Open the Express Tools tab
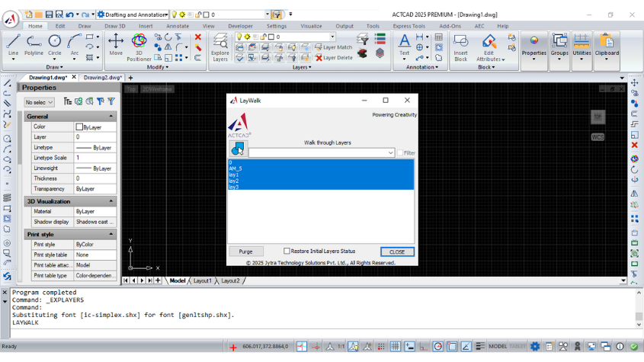 click(409, 26)
